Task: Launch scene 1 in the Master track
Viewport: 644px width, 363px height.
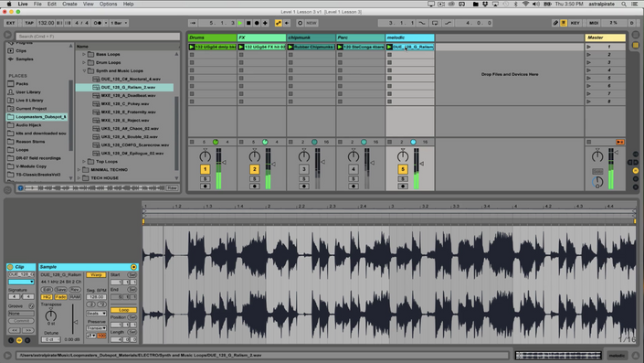Action: click(x=589, y=47)
